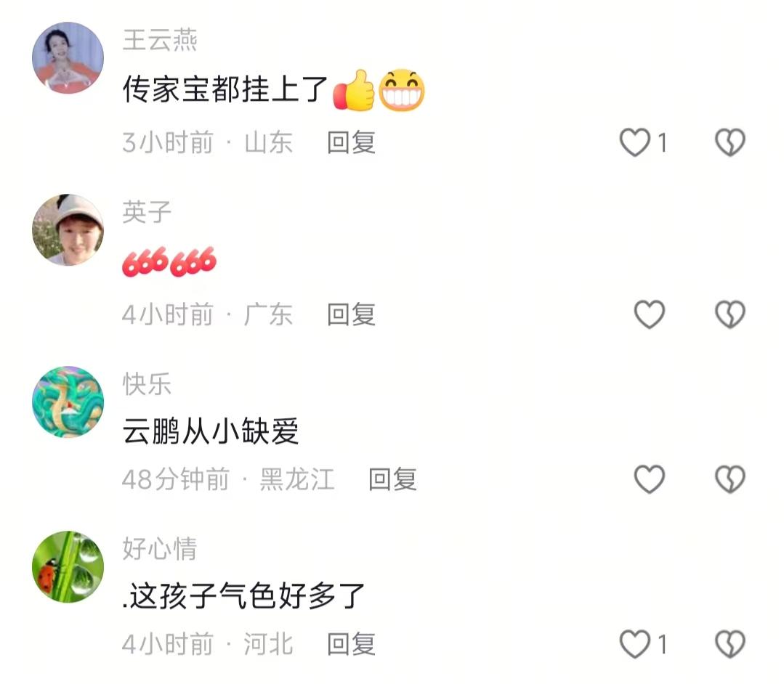Screen dimensions: 784x684
Task: Dislike 王云燕's comment with broken heart
Action: click(730, 142)
